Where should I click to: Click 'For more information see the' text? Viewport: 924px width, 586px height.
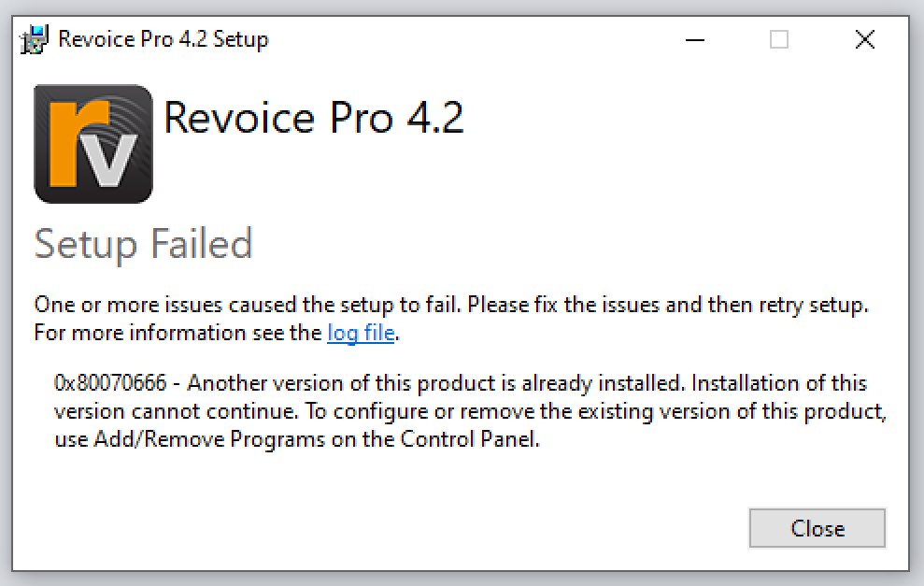tap(178, 333)
